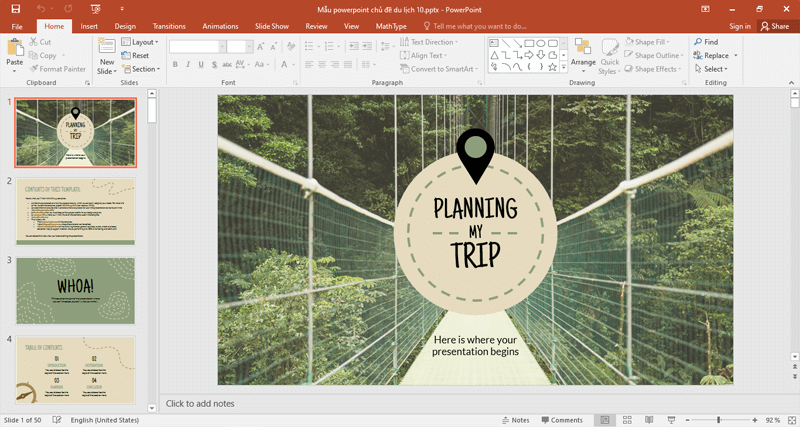800x427 pixels.
Task: Click the Sign in link
Action: click(x=740, y=26)
